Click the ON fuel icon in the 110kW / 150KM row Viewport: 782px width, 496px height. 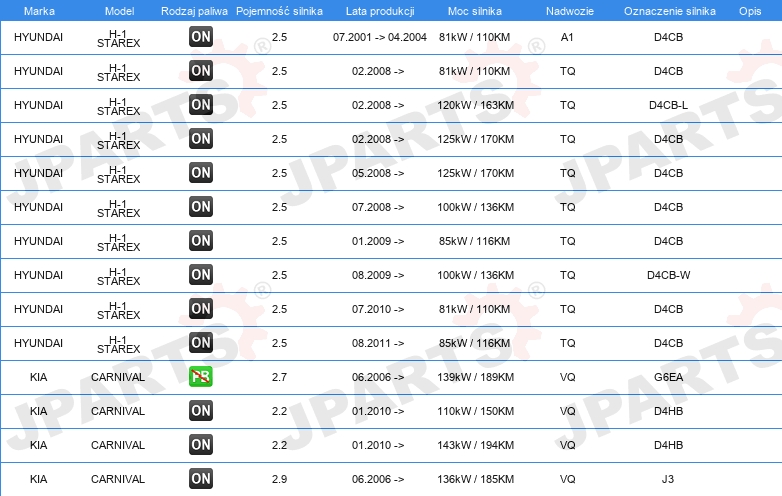201,411
